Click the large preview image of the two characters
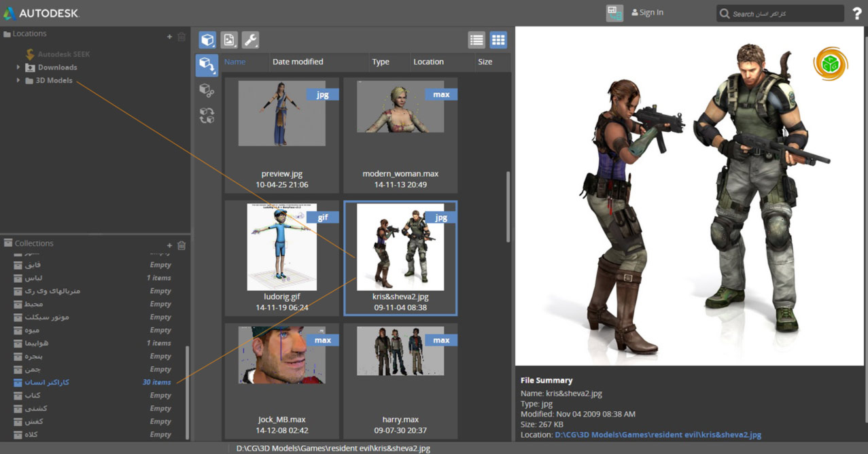This screenshot has width=868, height=454. pos(691,196)
